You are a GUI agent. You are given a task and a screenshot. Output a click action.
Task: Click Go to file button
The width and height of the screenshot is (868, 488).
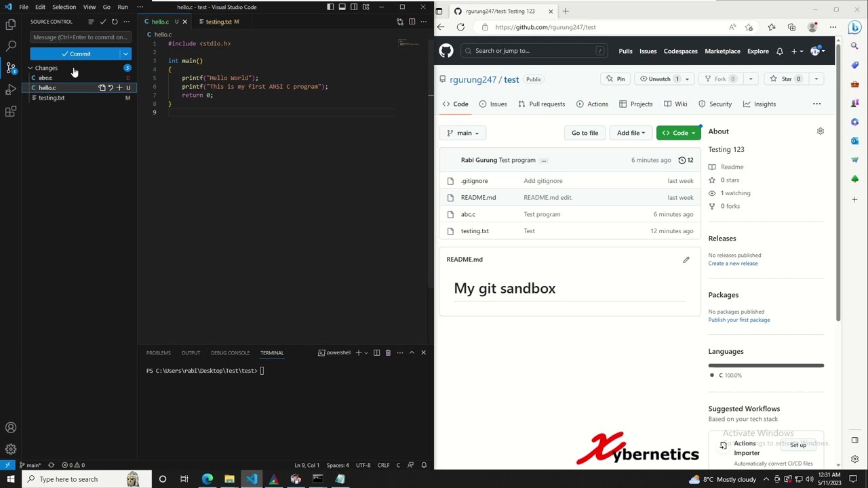coord(585,133)
